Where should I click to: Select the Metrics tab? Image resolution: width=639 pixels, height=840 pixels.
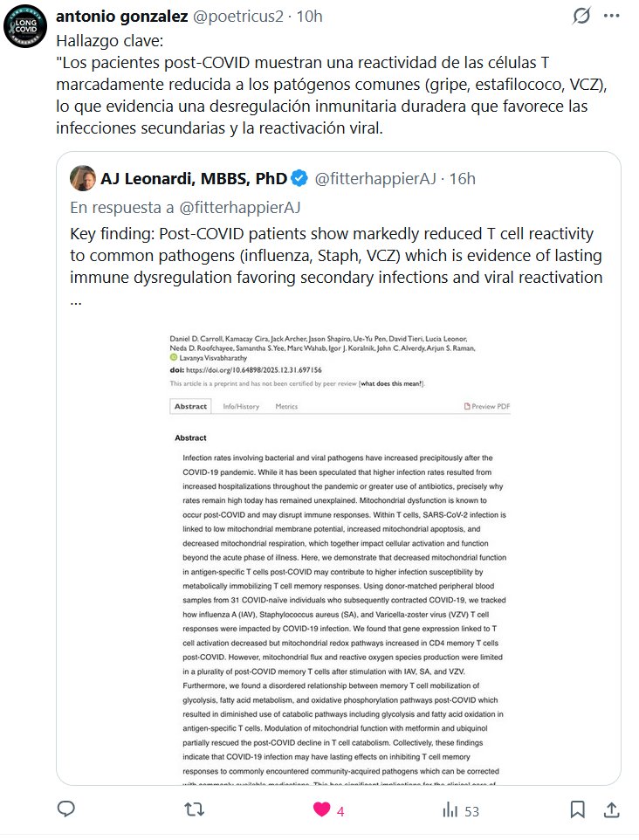point(286,406)
